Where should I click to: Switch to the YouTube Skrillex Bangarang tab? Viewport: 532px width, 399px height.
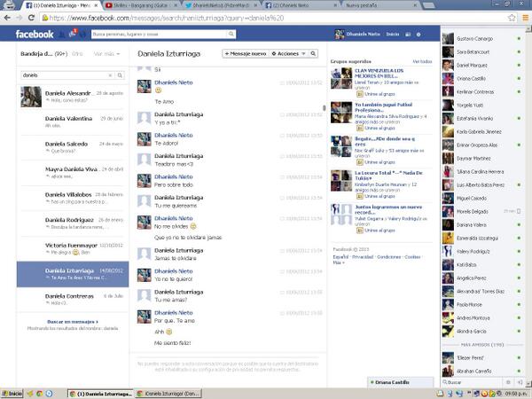[142, 5]
